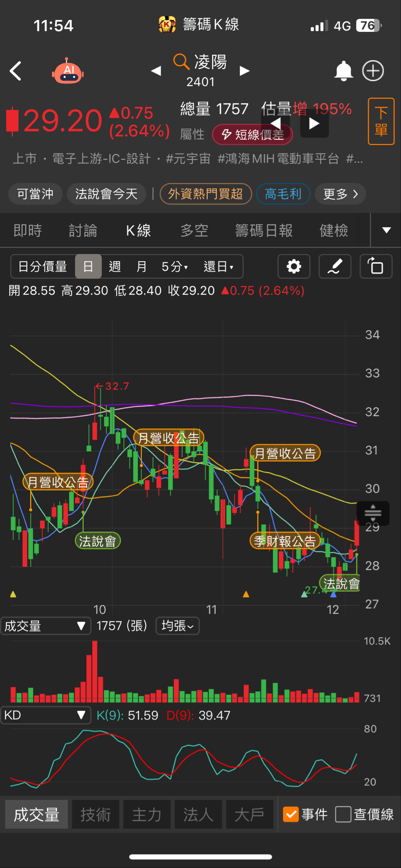Select 日分價量 chart mode
Image resolution: width=401 pixels, height=868 pixels.
pos(43,267)
